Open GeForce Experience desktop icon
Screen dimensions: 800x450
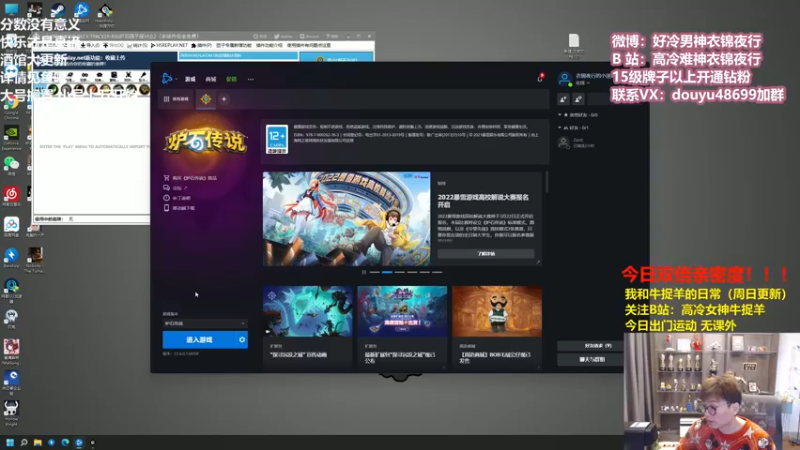tap(11, 138)
